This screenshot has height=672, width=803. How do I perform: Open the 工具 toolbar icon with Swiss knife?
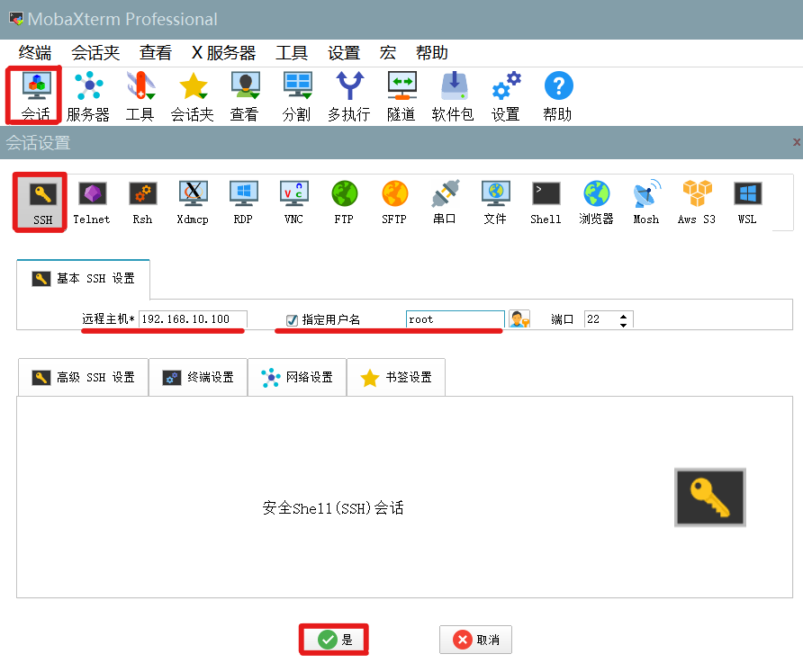coord(140,96)
